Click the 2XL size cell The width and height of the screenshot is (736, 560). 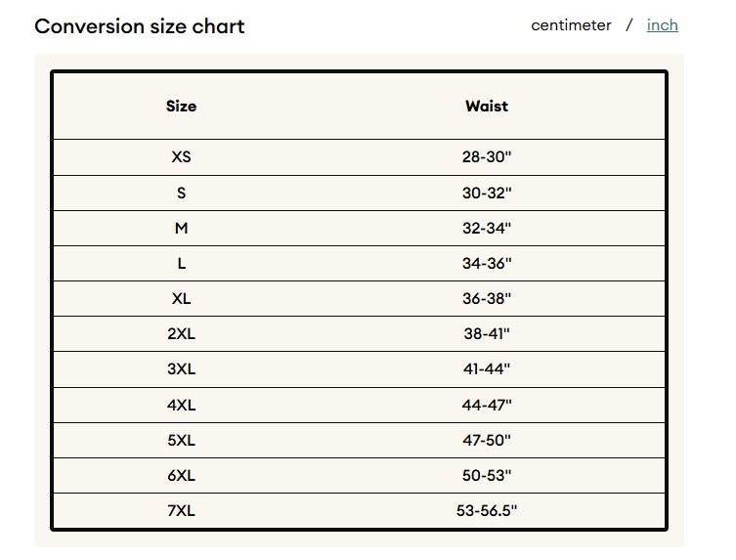181,333
